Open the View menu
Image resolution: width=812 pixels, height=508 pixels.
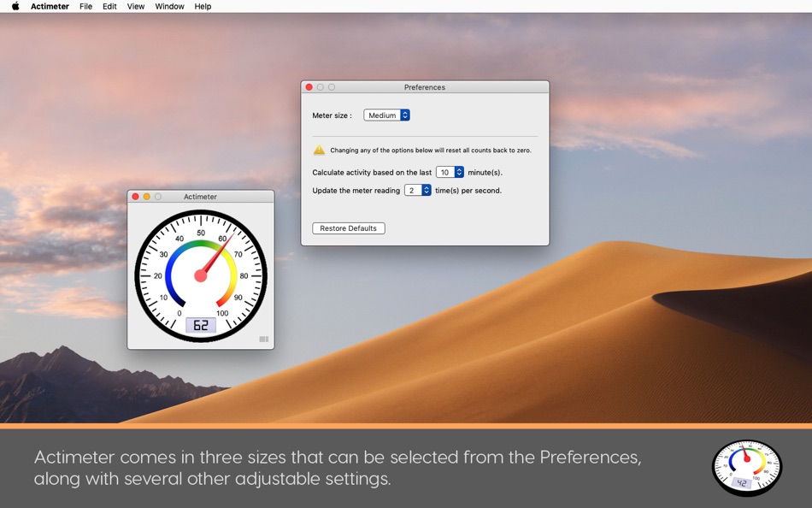click(136, 6)
